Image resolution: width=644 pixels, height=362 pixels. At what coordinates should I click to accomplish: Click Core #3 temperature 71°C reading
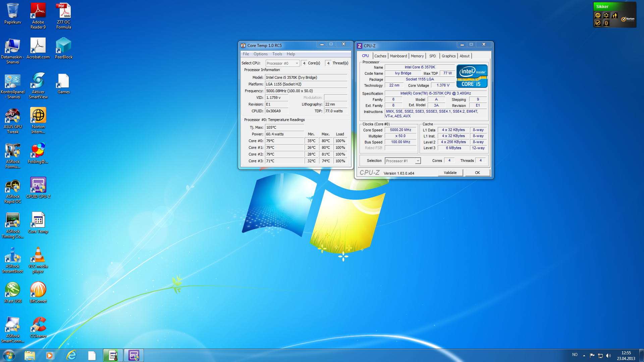tap(284, 161)
